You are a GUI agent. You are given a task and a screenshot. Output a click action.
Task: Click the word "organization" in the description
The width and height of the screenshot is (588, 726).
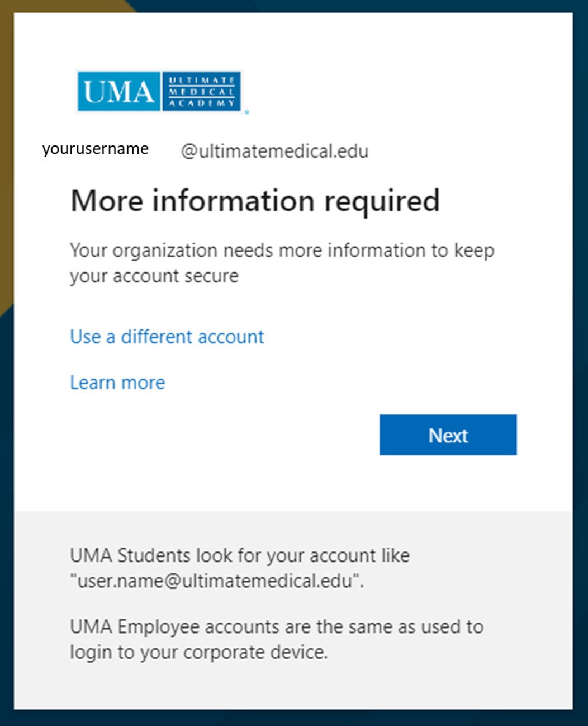click(x=164, y=251)
